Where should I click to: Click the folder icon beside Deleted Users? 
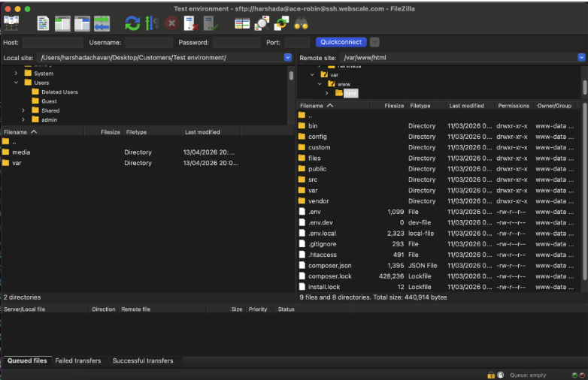[35, 92]
